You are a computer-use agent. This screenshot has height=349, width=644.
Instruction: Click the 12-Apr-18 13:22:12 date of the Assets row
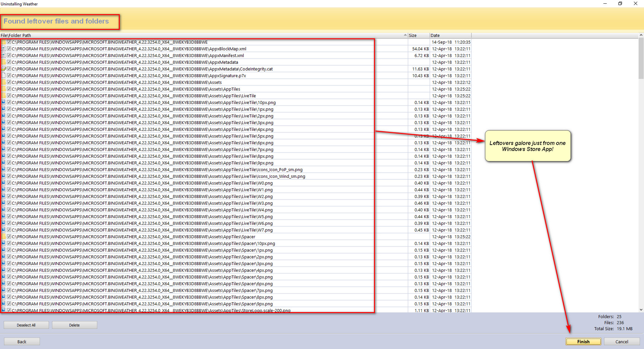[x=451, y=82]
